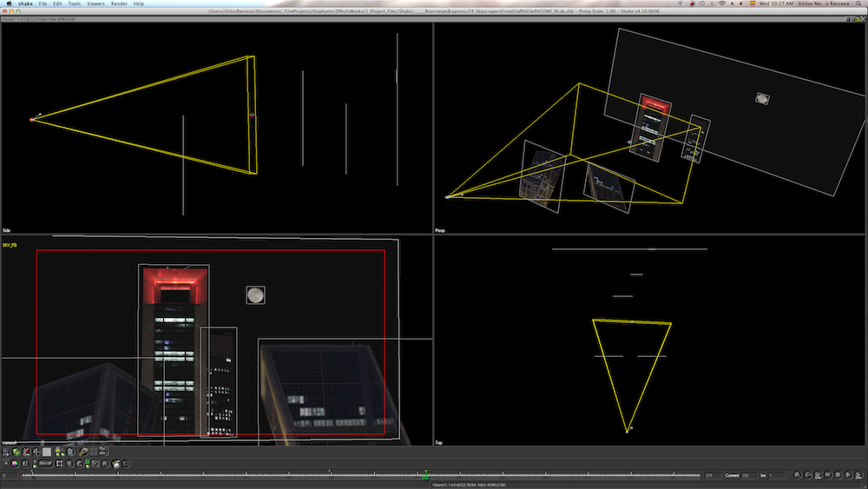
Task: Click the grid icon in upper viewer toolbar
Action: coord(94,452)
